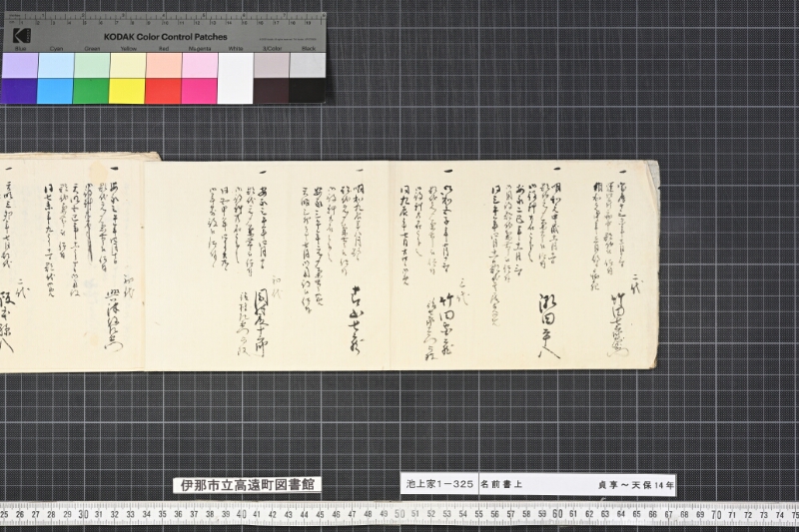Click the 'Magenta' label on the color card

(x=200, y=49)
